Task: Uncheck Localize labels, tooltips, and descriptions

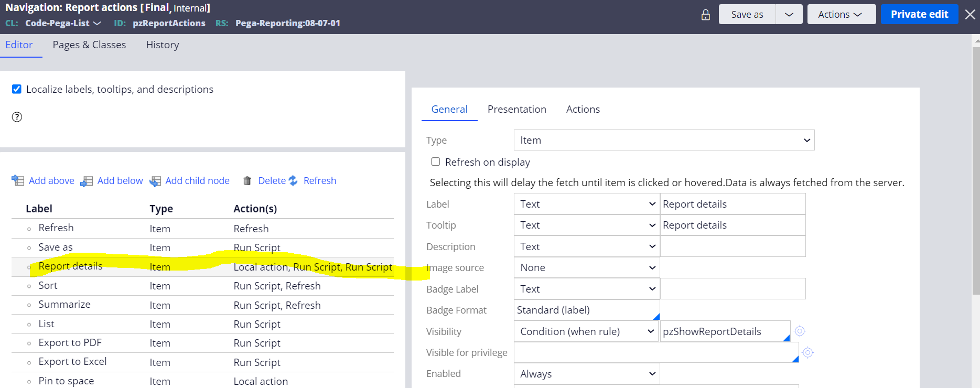Action: click(x=17, y=89)
